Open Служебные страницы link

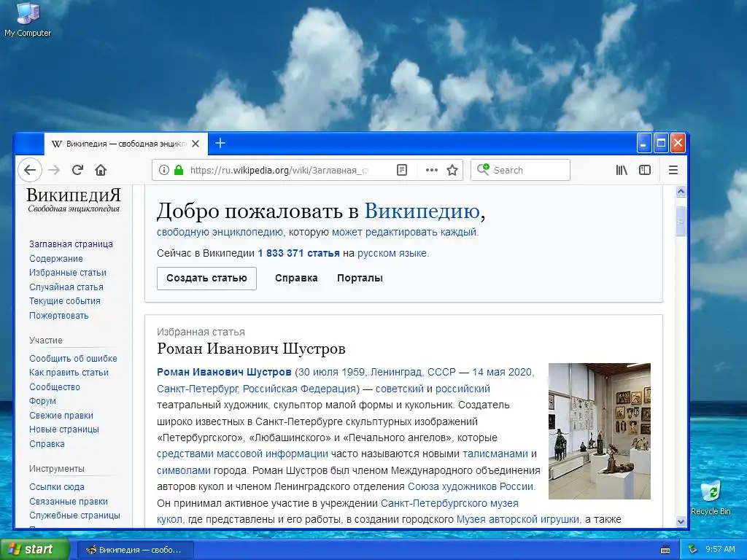point(75,516)
